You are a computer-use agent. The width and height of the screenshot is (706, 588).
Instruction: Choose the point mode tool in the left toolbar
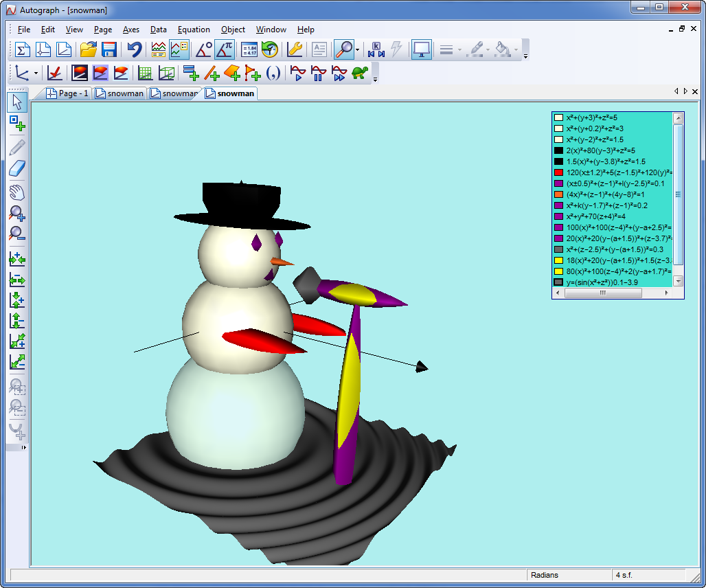[17, 123]
